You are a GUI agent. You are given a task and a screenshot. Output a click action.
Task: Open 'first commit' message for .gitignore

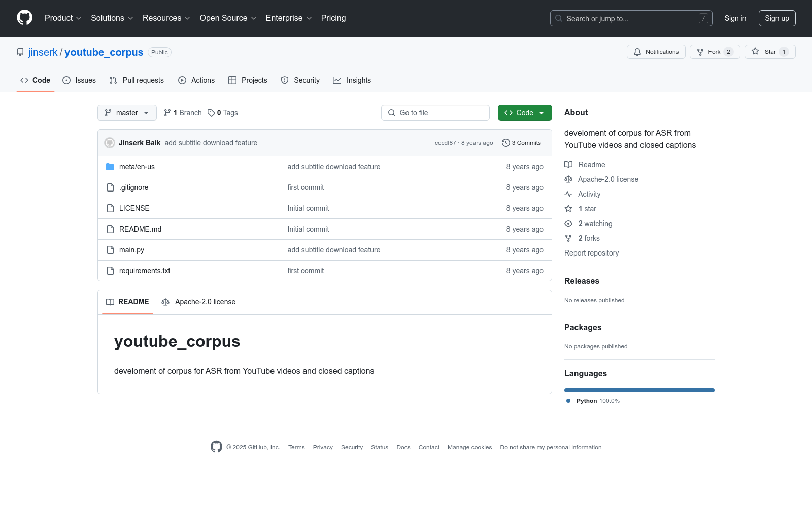point(306,187)
